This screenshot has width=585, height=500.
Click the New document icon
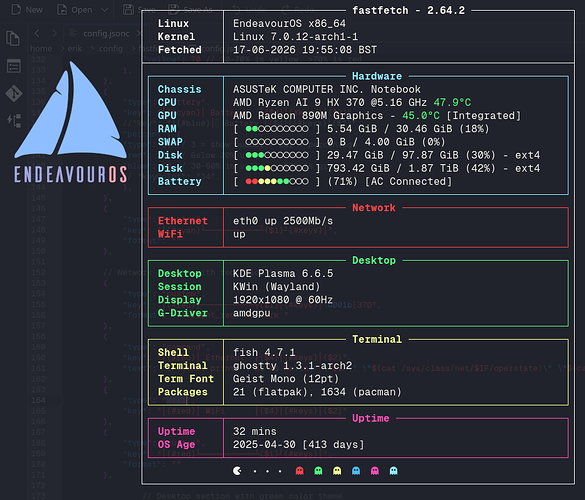(16, 9)
